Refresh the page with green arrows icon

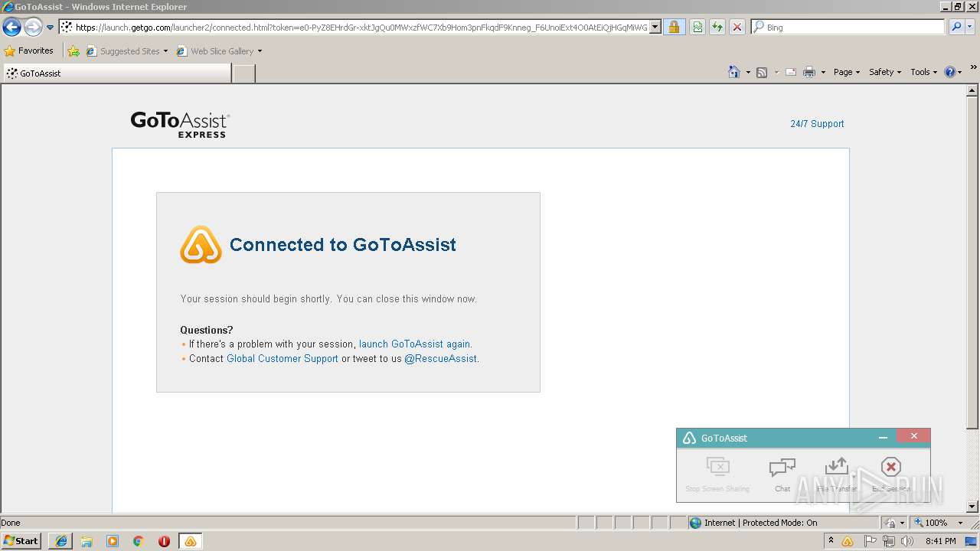coord(717,27)
